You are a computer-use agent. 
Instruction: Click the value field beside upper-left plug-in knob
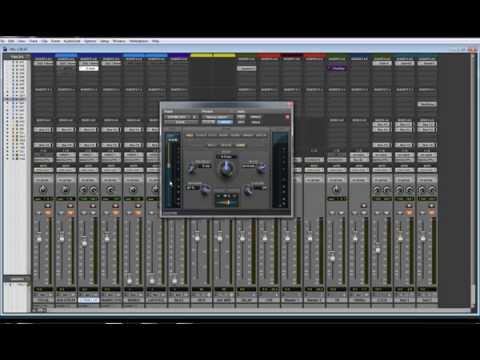[x=205, y=165]
